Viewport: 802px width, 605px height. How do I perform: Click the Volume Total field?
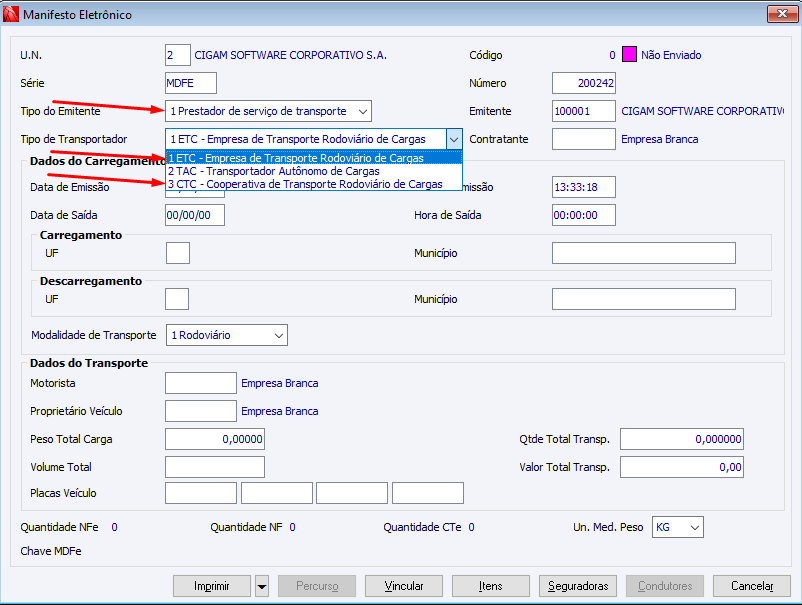click(x=215, y=467)
